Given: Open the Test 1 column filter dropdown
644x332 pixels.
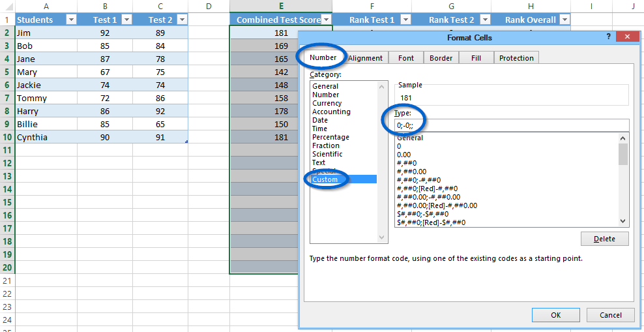Looking at the screenshot, I should tap(127, 20).
